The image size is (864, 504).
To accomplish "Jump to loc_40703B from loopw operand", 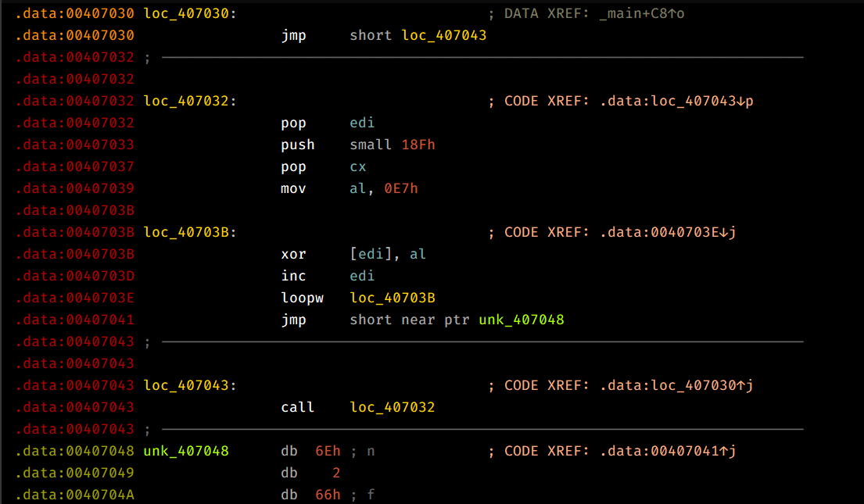I will [x=393, y=298].
